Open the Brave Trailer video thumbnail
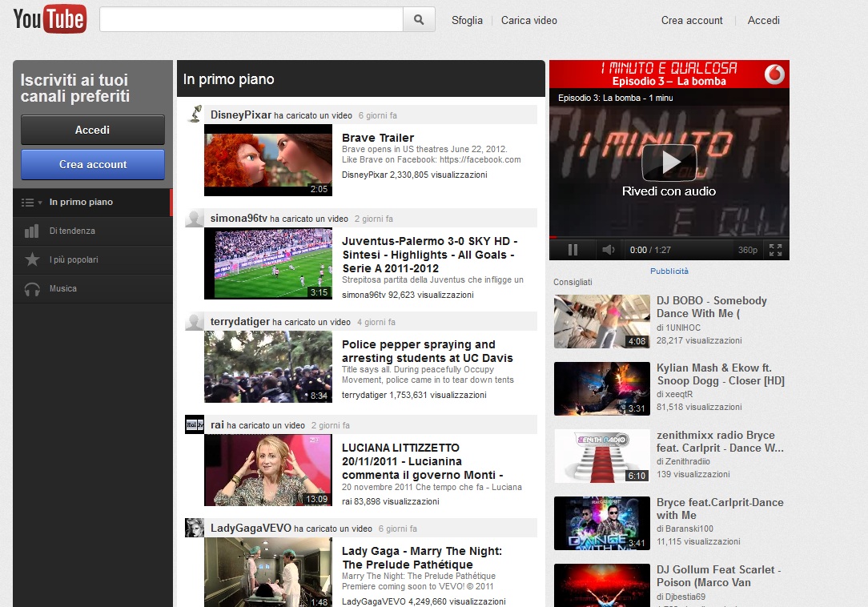868x607 pixels. [267, 160]
